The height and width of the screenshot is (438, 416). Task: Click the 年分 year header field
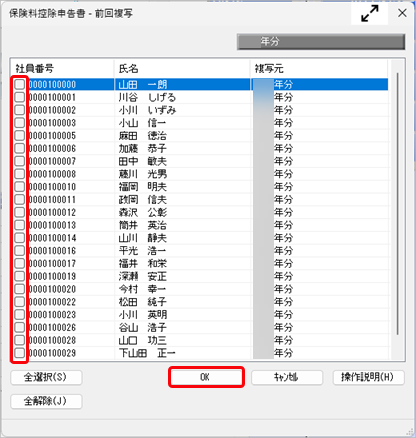pos(321,42)
